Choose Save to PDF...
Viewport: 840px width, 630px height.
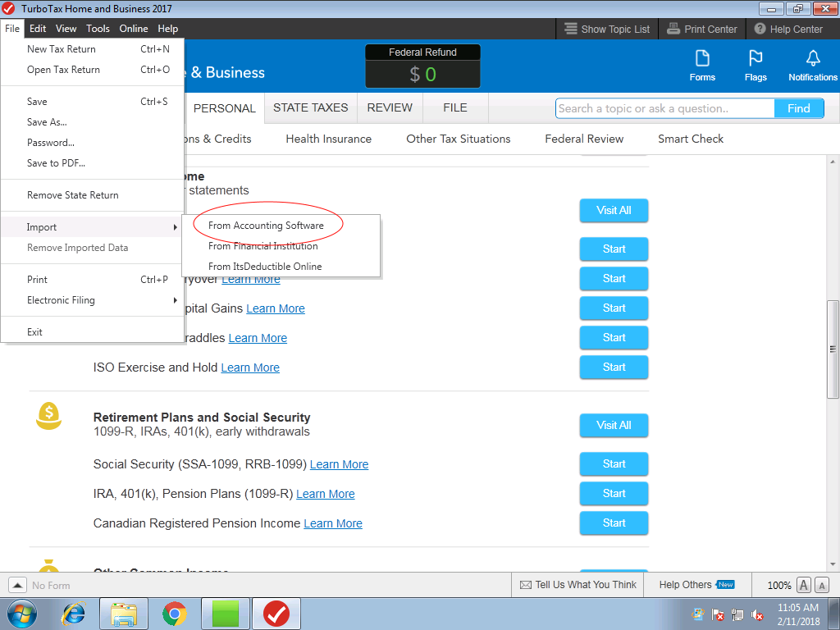pos(92,163)
